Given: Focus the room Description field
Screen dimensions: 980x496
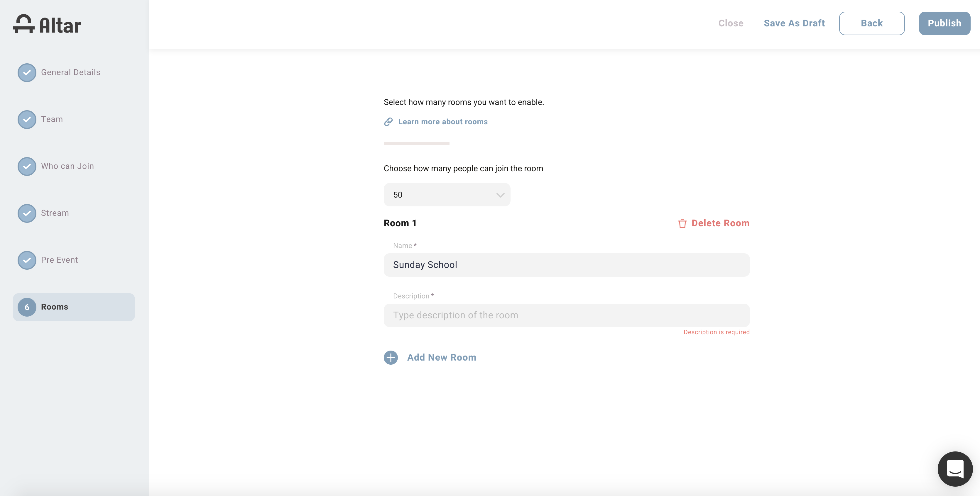Looking at the screenshot, I should tap(567, 315).
